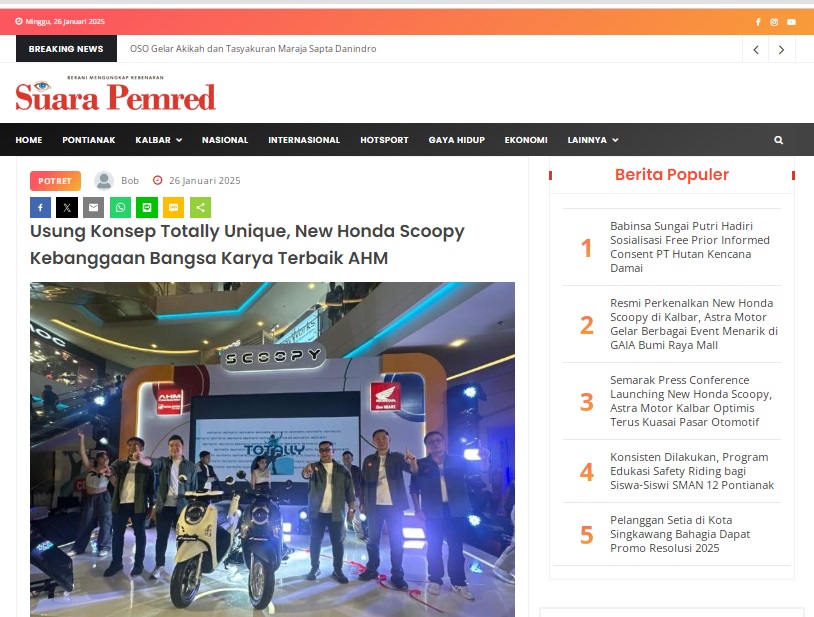
Task: Share article via WhatsApp icon
Action: [120, 208]
